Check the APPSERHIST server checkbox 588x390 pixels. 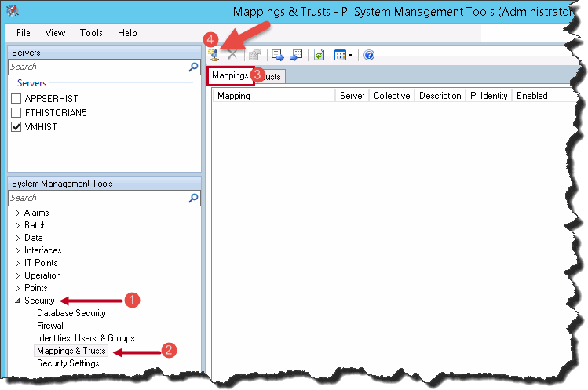click(x=16, y=99)
